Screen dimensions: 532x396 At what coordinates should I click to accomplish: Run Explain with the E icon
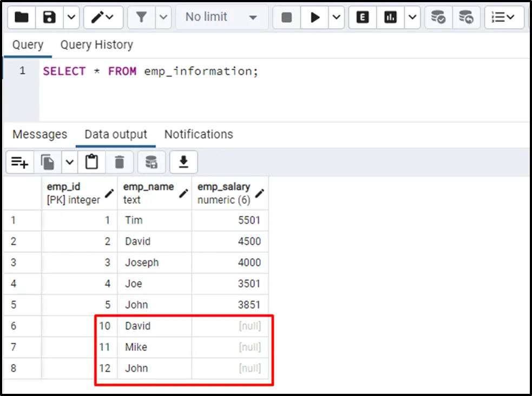click(x=363, y=17)
